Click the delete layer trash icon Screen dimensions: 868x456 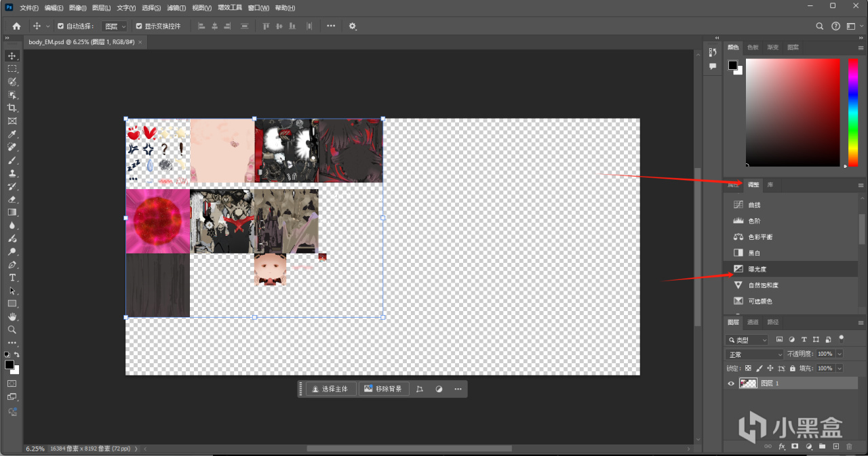click(x=848, y=447)
